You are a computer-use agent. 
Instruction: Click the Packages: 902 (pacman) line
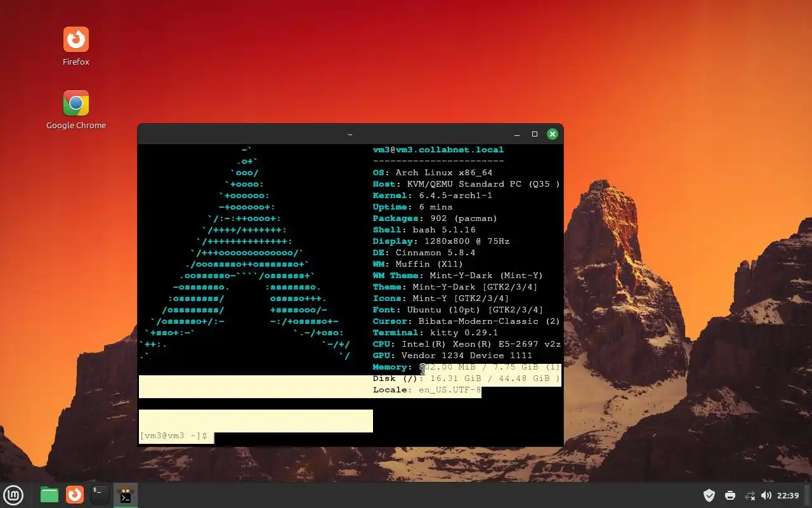(435, 218)
